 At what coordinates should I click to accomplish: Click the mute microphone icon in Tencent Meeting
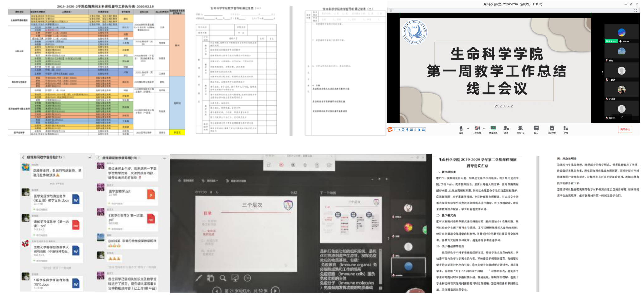click(461, 129)
